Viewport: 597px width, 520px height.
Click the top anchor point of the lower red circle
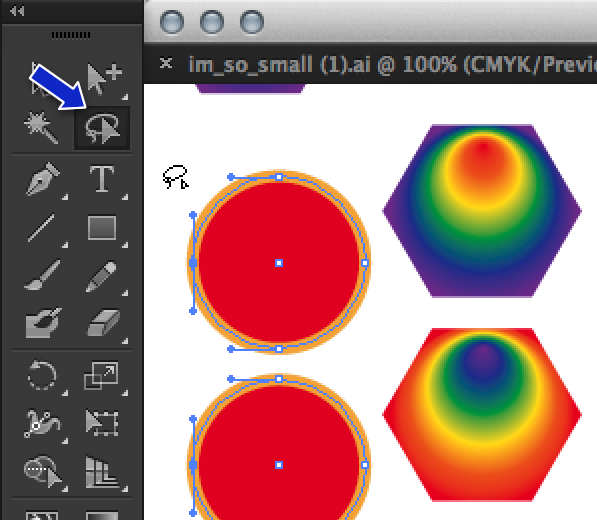(x=279, y=379)
